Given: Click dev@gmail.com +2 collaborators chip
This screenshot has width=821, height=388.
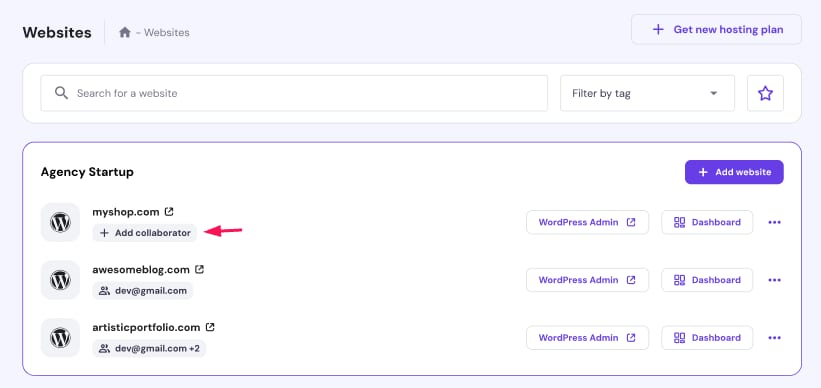Looking at the screenshot, I should coord(149,348).
